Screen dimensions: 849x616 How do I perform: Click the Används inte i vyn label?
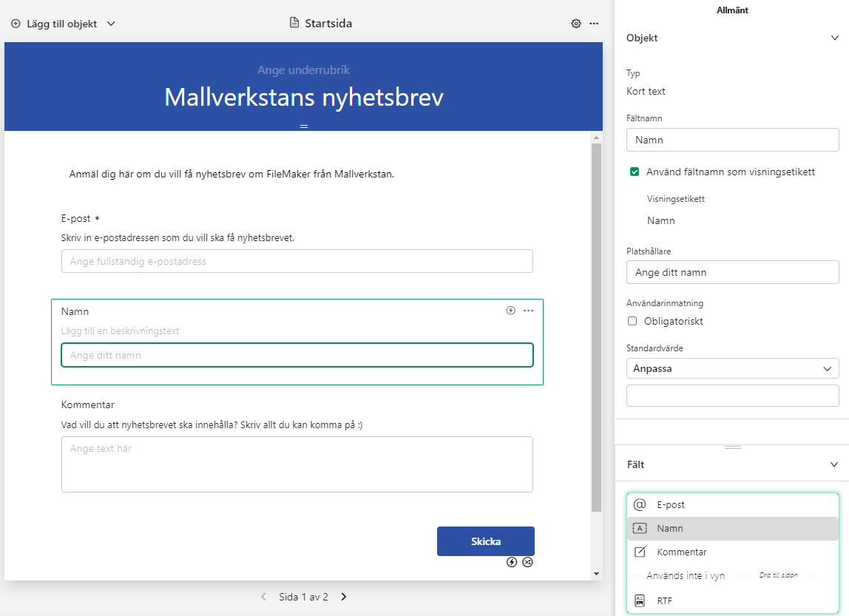pyautogui.click(x=686, y=575)
